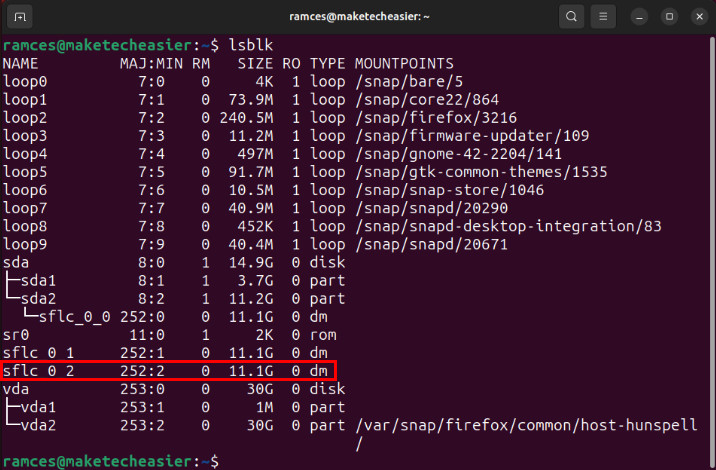Screen dimensions: 716x470
Task: Click the /snap/snap-store/1046 mountpoint
Action: coord(450,190)
